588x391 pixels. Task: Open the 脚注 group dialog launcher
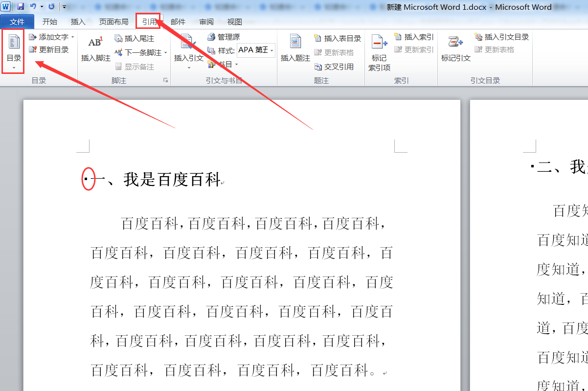pyautogui.click(x=165, y=80)
